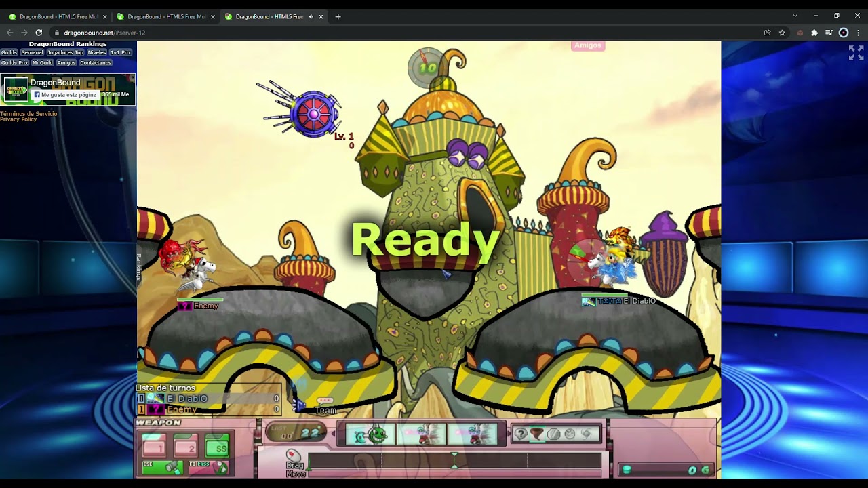Bookmark this page with the star icon
This screenshot has width=868, height=488.
point(782,33)
